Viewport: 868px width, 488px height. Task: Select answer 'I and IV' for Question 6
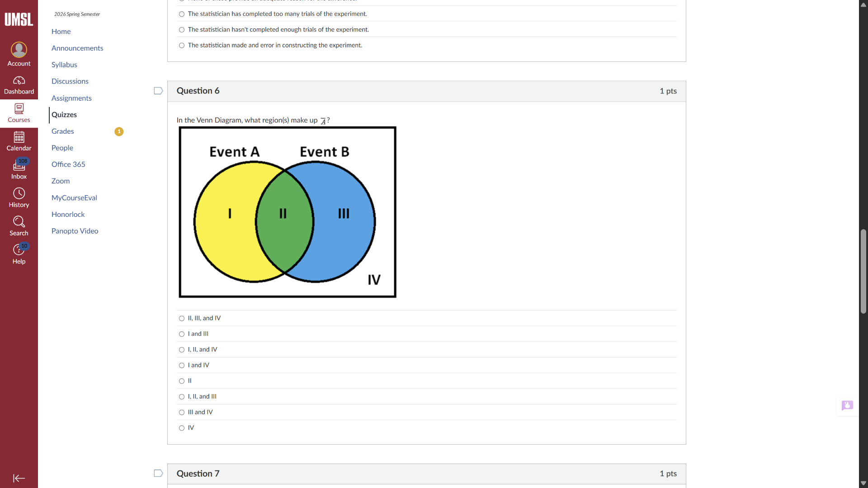(181, 365)
